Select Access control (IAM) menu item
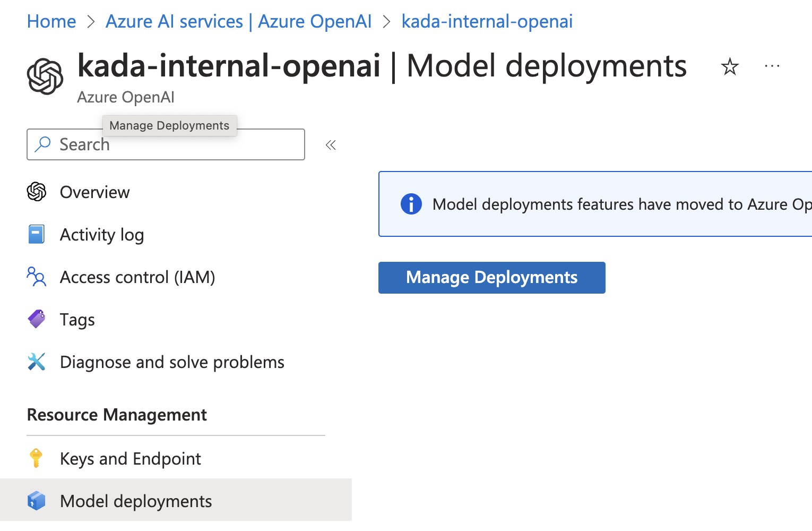 tap(137, 277)
